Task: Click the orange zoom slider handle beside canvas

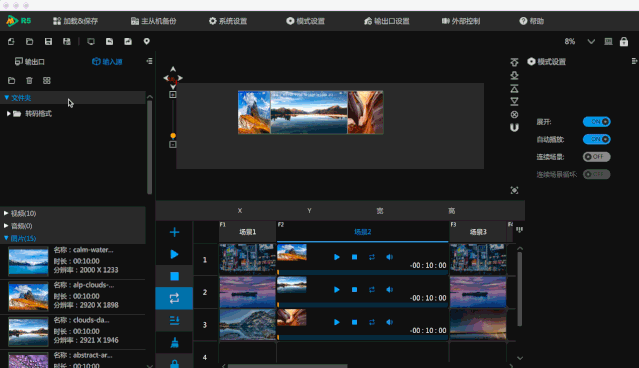Action: click(x=173, y=135)
